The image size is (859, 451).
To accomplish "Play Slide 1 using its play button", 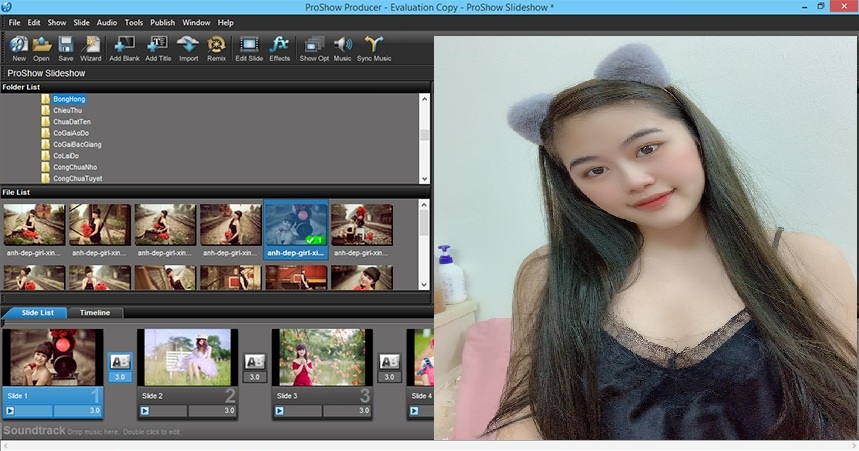I will pos(10,410).
